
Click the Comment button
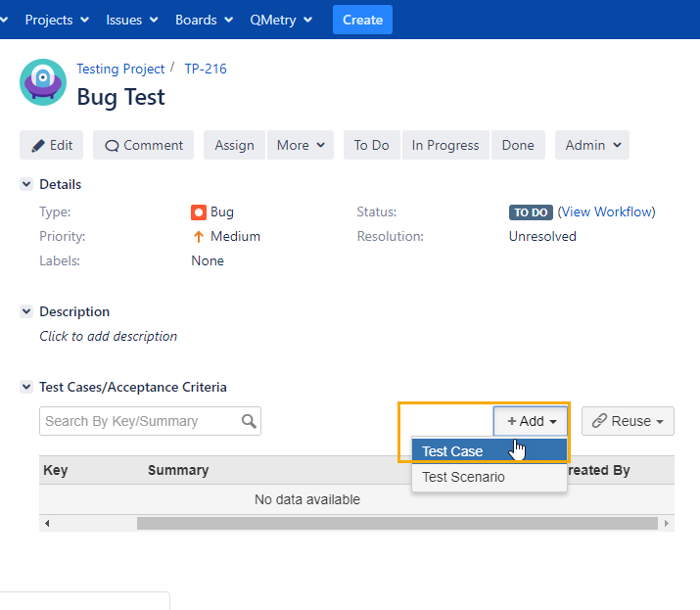(143, 145)
